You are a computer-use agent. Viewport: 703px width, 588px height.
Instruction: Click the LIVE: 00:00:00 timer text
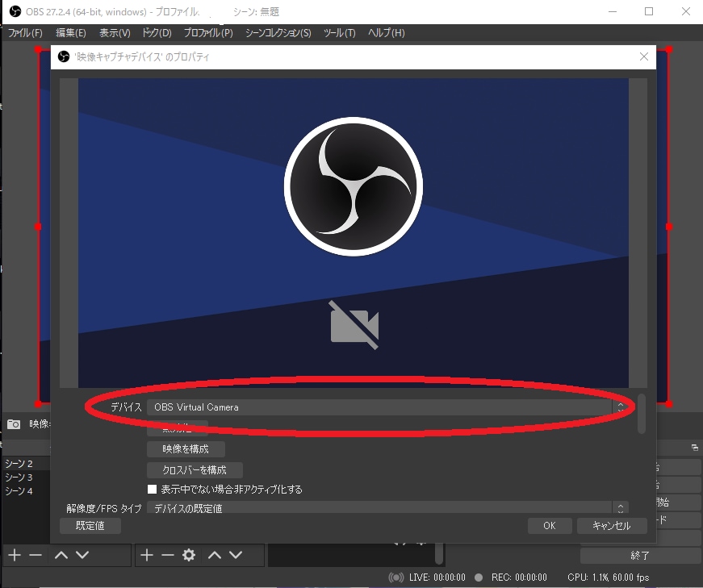[437, 578]
